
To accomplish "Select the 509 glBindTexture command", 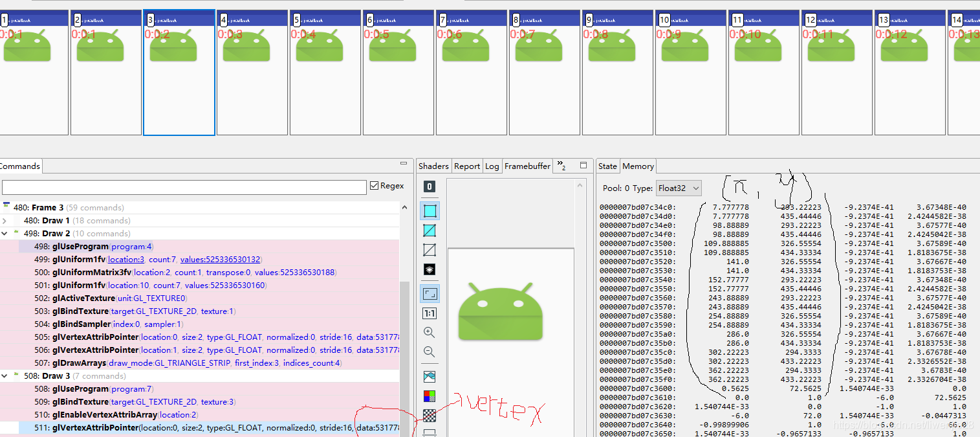I will [199, 402].
